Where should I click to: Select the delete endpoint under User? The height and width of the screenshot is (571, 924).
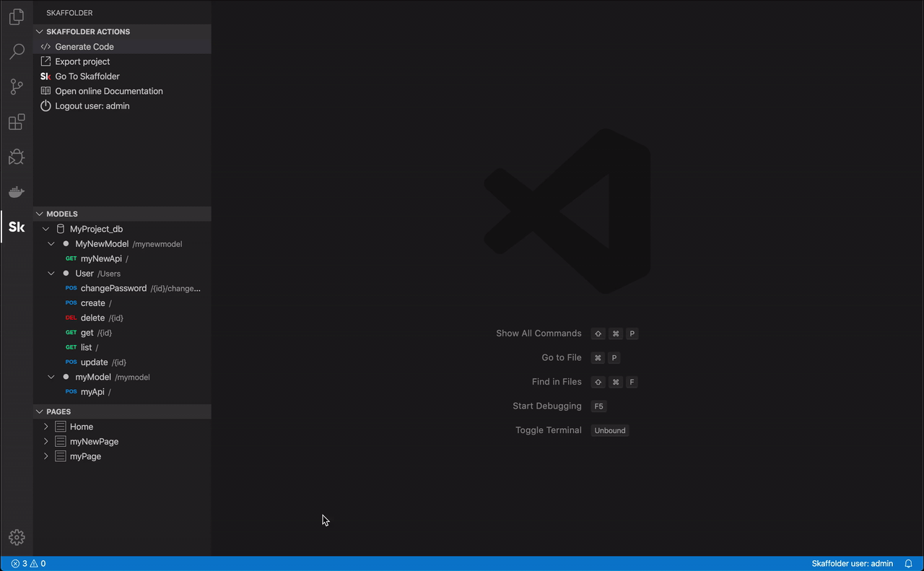tap(94, 318)
